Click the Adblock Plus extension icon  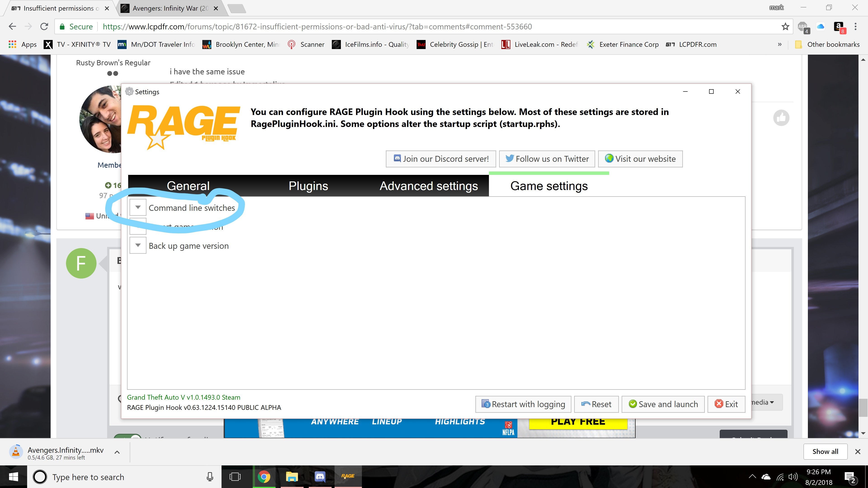[x=803, y=27]
